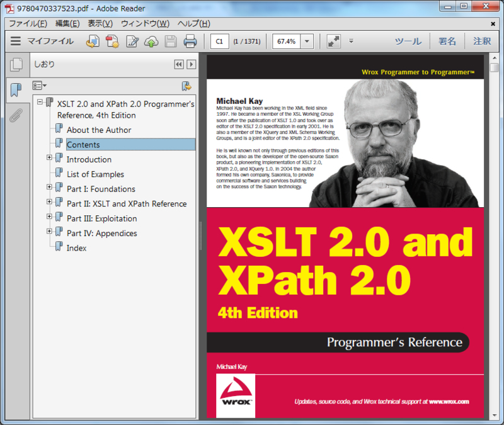The height and width of the screenshot is (425, 504).
Task: Click the go-to-current-bookmark icon
Action: [185, 86]
